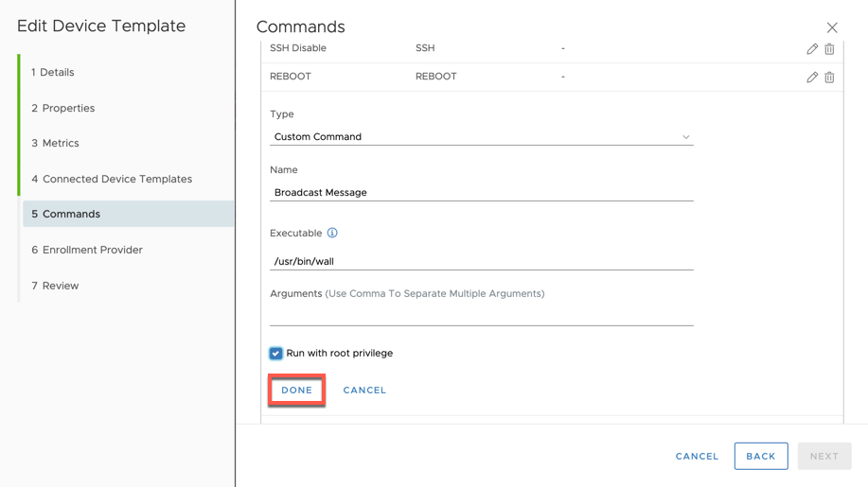Open step 7 Review
This screenshot has width=868, height=487.
coord(55,286)
